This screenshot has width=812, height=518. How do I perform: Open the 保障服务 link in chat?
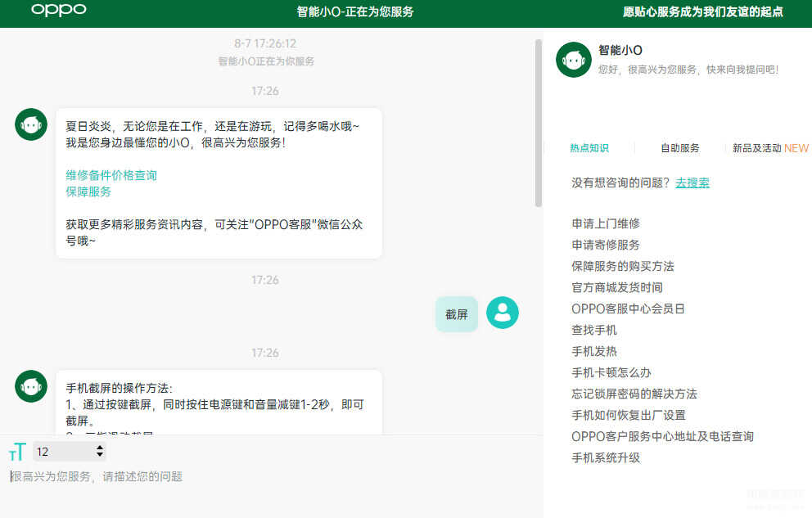click(x=88, y=191)
